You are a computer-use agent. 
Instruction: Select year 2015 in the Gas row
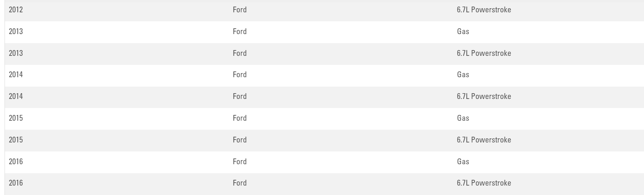(16, 118)
